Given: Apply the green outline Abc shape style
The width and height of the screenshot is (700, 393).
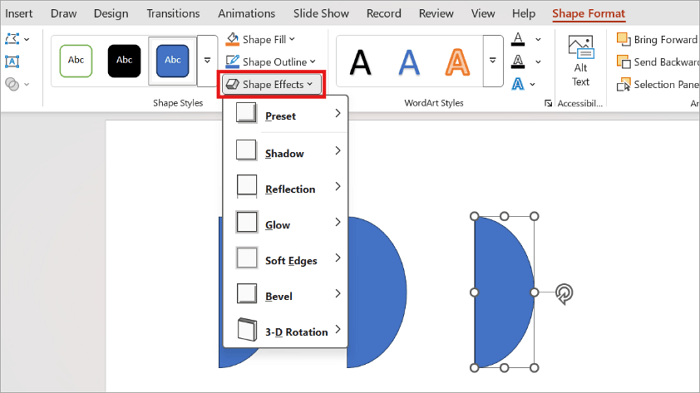Looking at the screenshot, I should click(76, 60).
